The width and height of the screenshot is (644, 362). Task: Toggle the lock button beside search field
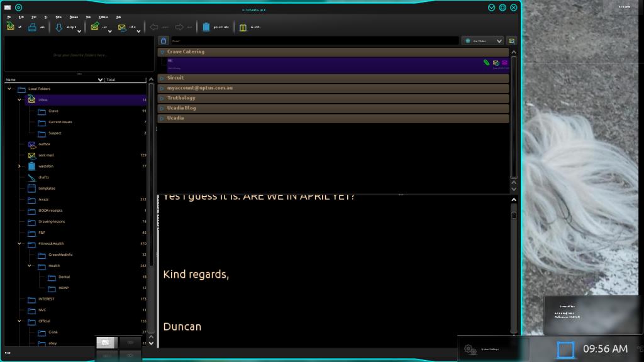pos(163,41)
